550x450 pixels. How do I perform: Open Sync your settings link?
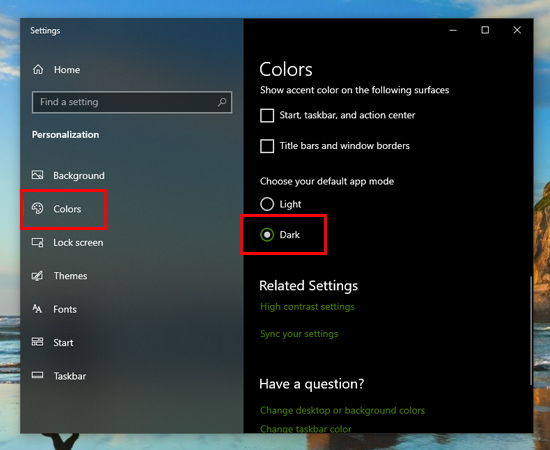click(x=299, y=334)
